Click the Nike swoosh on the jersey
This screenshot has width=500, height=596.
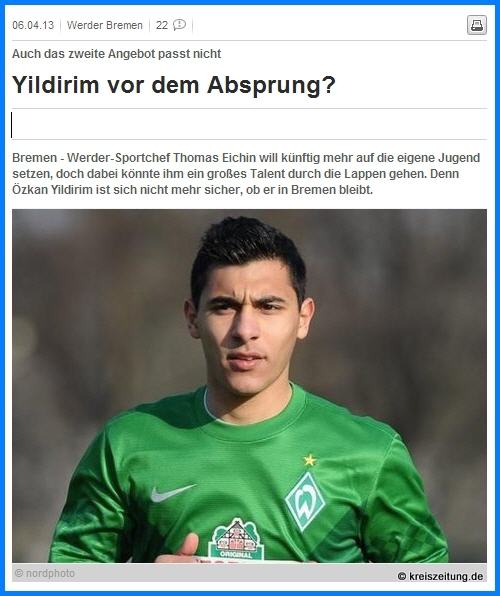coord(173,493)
